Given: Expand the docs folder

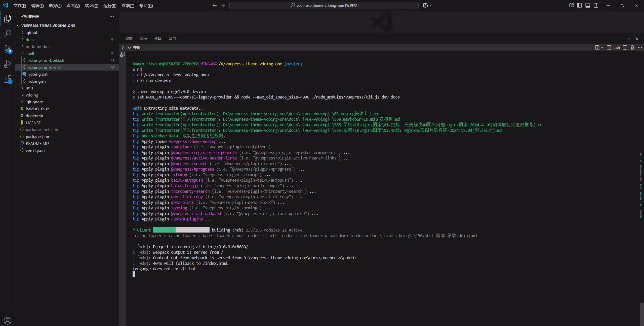Looking at the screenshot, I should pos(67,40).
